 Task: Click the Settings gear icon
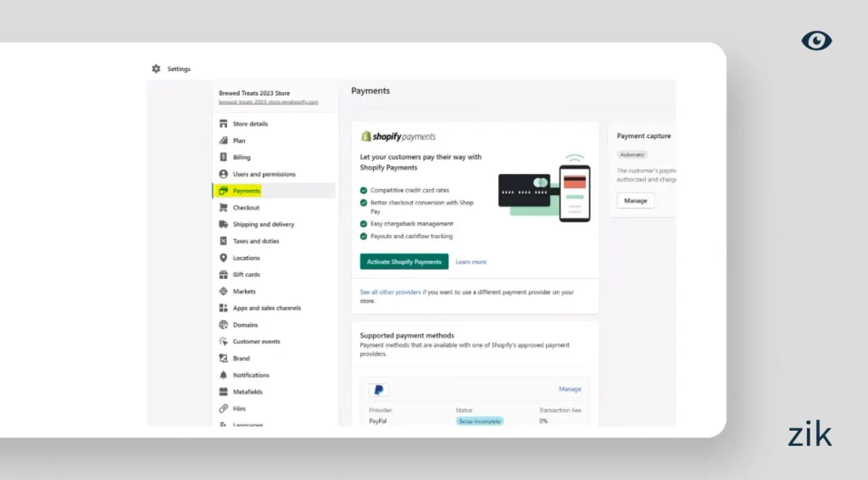pos(156,69)
